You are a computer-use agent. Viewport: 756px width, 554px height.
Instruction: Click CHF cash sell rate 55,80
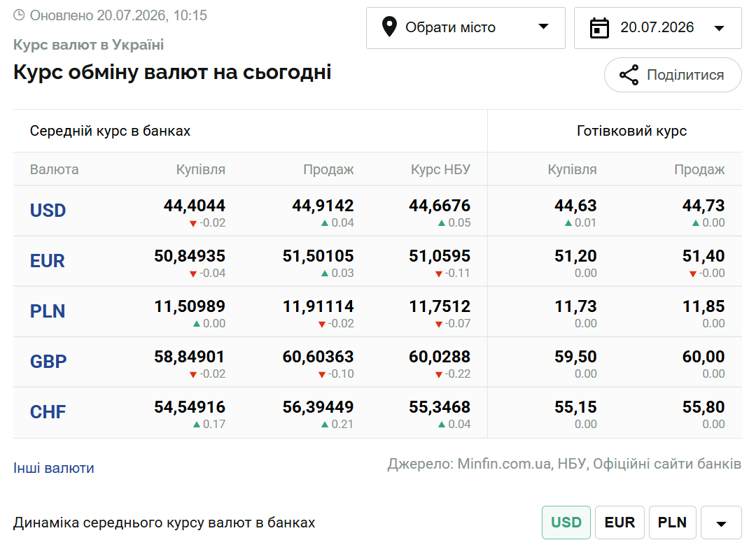click(703, 407)
